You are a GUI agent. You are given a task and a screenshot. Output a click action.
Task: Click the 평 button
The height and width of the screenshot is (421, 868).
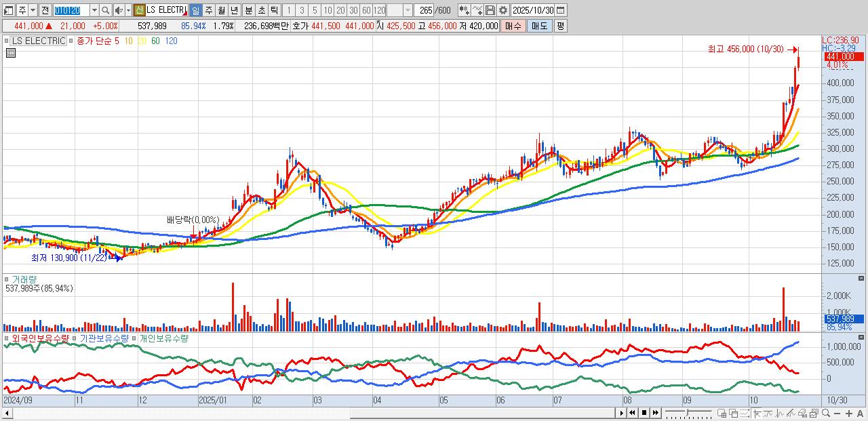tap(561, 26)
